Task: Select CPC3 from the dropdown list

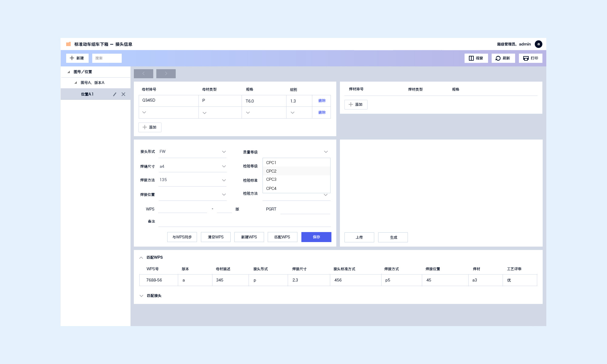Action: tap(271, 179)
